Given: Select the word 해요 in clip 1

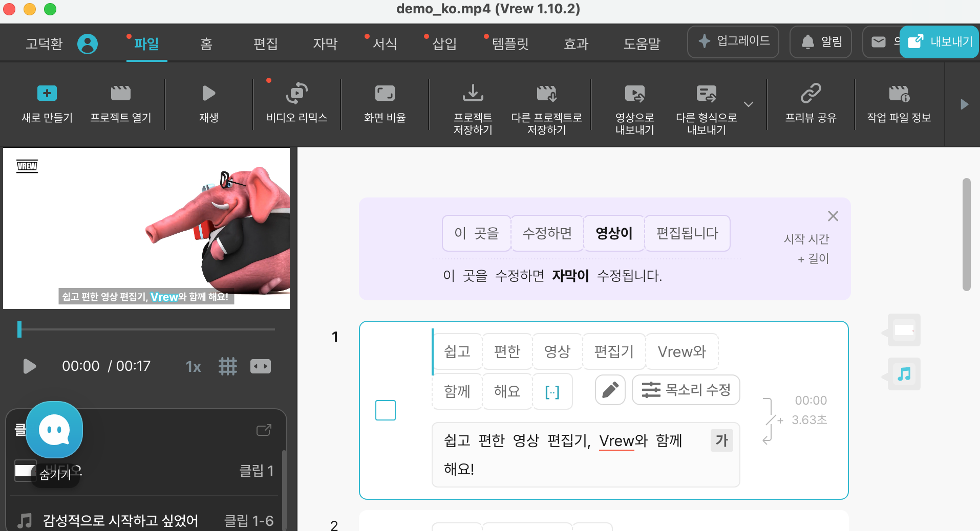Looking at the screenshot, I should [x=507, y=391].
